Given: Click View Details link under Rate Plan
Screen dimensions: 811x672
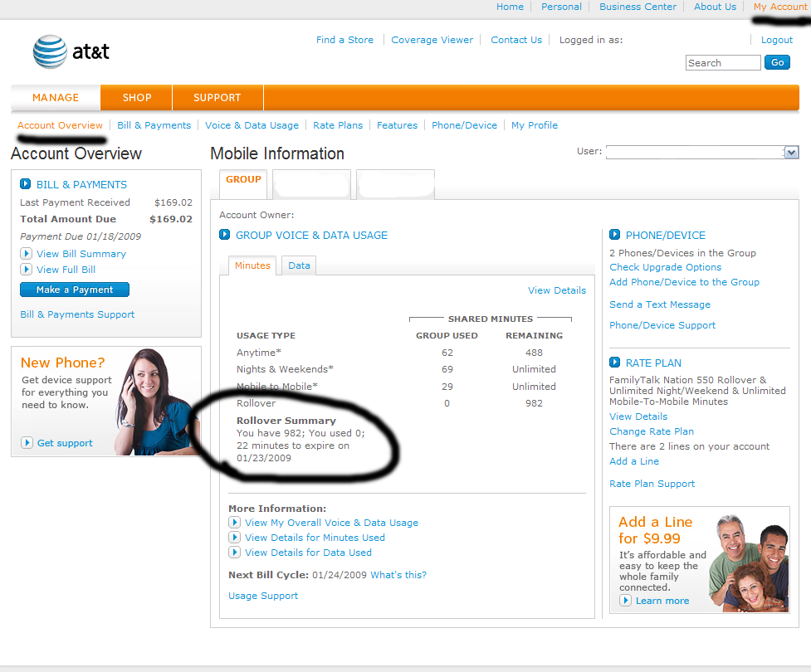Looking at the screenshot, I should (x=638, y=416).
